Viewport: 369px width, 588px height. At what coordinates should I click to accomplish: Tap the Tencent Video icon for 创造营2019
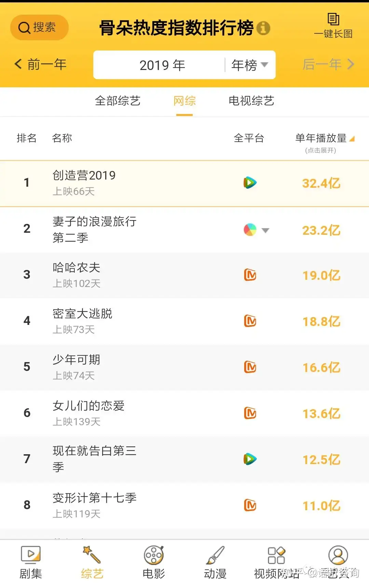pos(250,183)
